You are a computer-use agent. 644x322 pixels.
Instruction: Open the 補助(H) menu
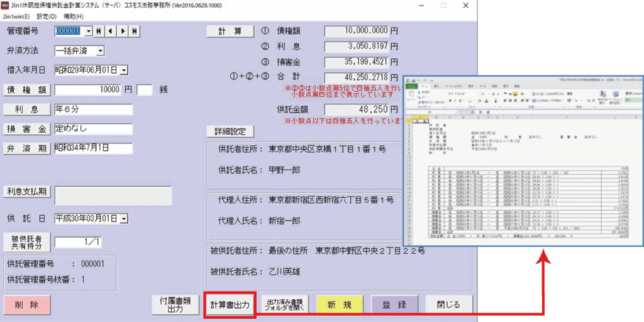coord(74,16)
